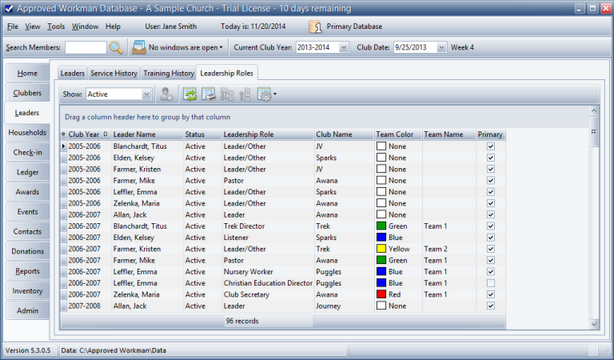
Task: Sort by Leader Name column header
Action: [x=147, y=134]
